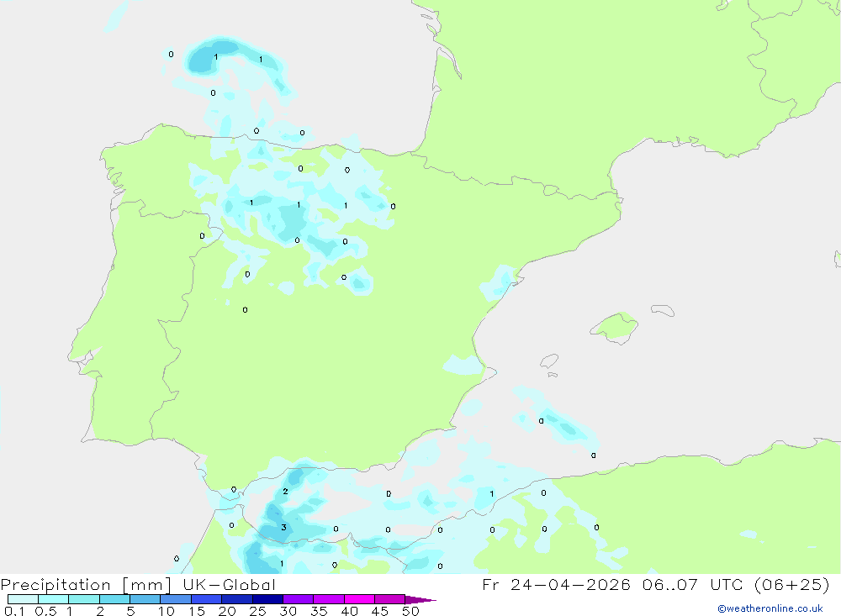841x616 pixels.
Task: Pick the 20–25 mm dark blue swatch
Action: click(237, 599)
